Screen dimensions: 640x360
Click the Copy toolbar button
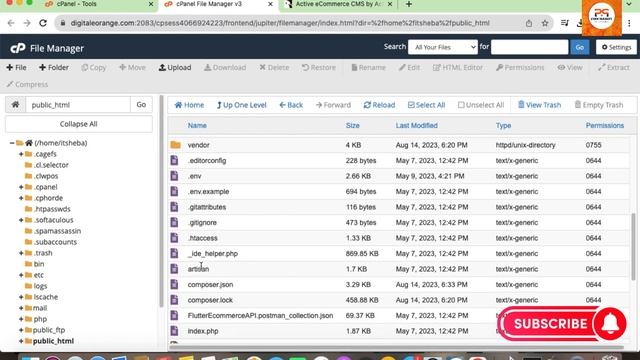(x=93, y=67)
